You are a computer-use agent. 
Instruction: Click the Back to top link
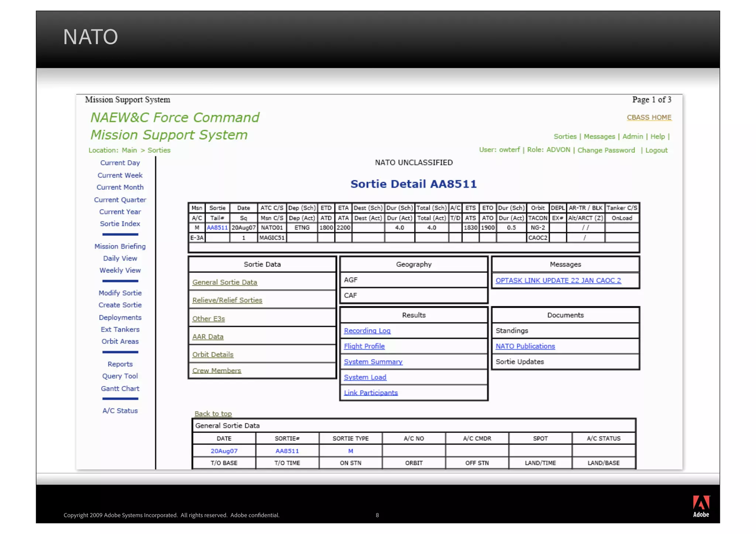213,414
